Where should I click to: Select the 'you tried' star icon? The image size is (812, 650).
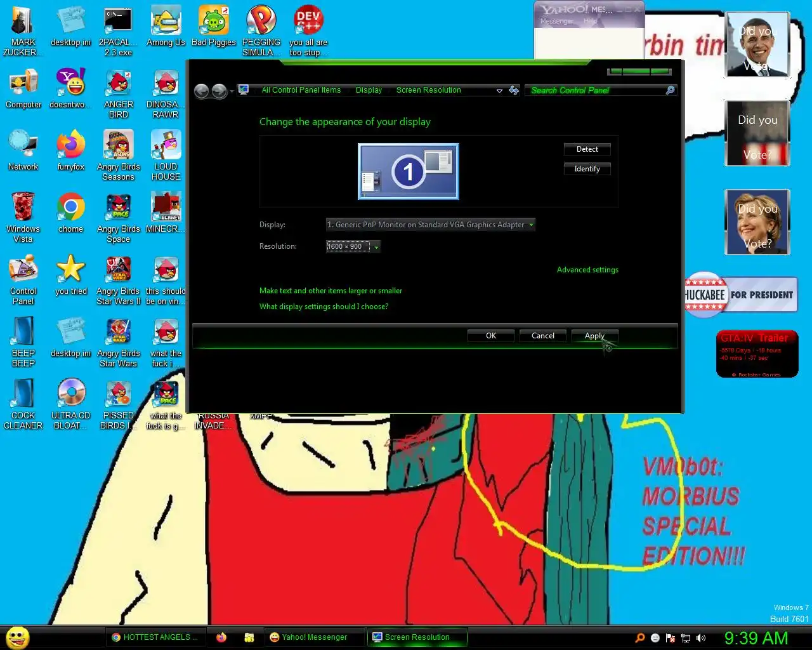pyautogui.click(x=70, y=275)
